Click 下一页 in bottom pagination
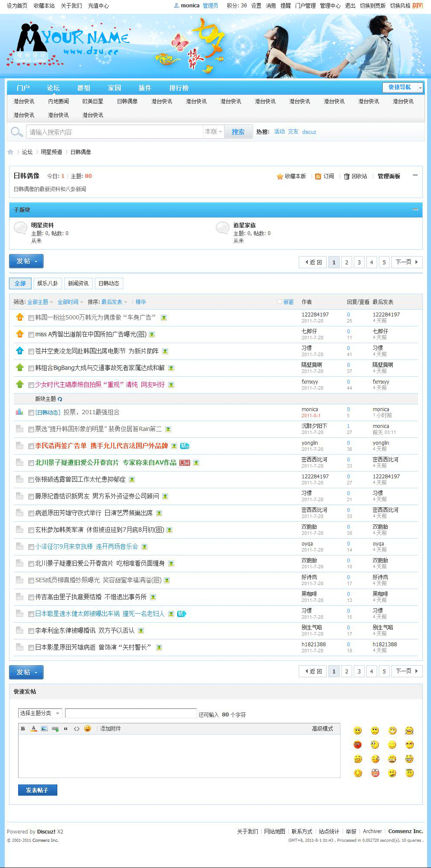The image size is (431, 868). tap(407, 671)
